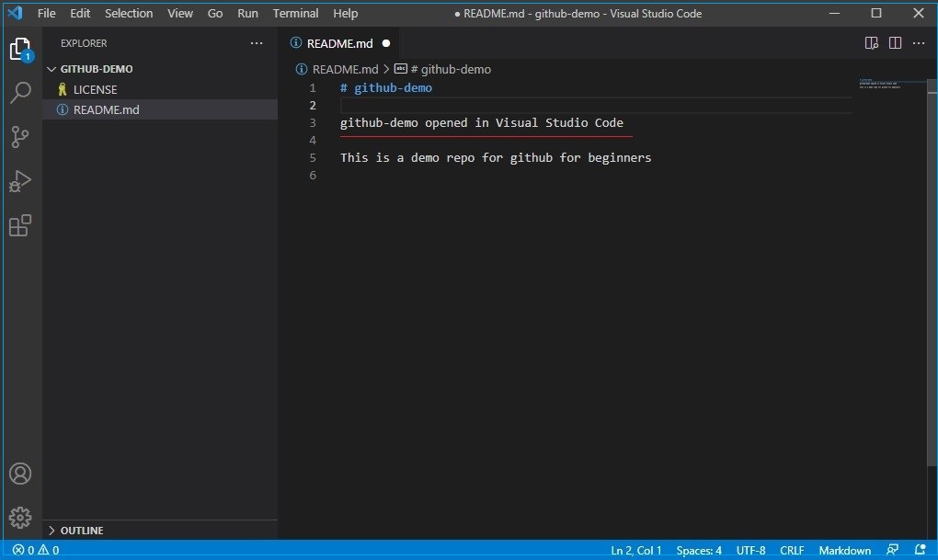Select the README.md editor tab
The width and height of the screenshot is (938, 560).
[x=339, y=43]
